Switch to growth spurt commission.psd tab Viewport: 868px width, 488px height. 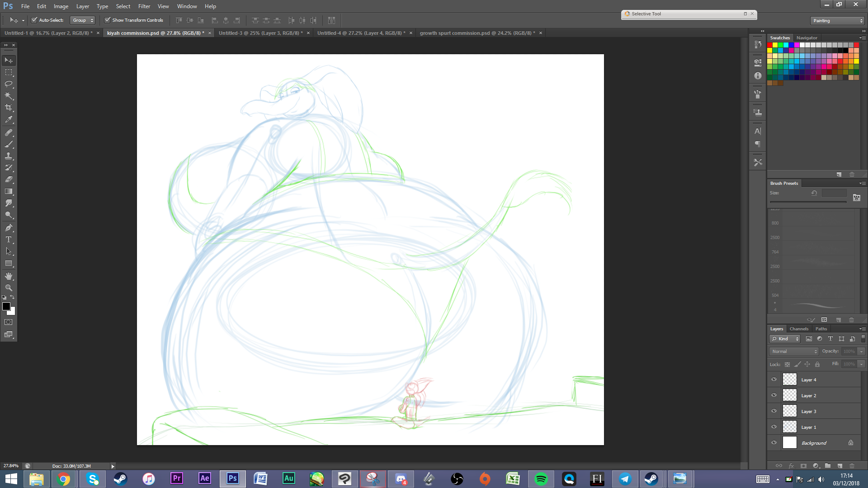(x=477, y=33)
